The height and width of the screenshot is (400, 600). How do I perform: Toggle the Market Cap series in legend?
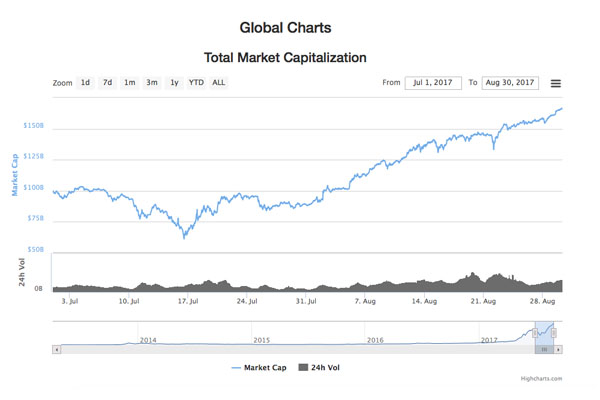point(259,367)
